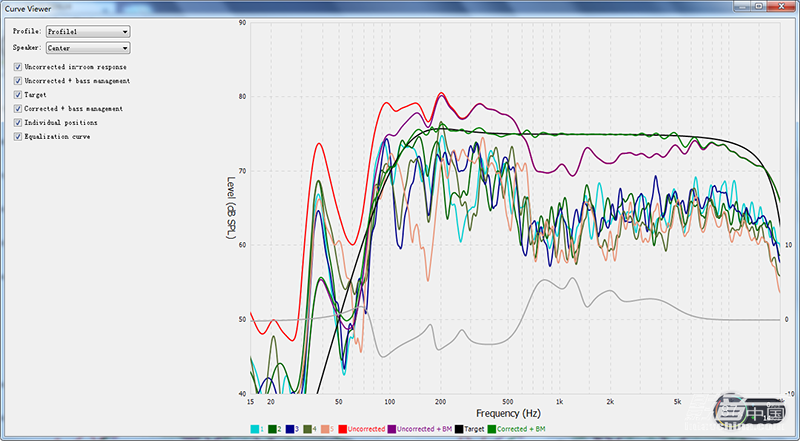This screenshot has height=441, width=800.
Task: Click the dark green legend swatch for position 2
Action: click(272, 429)
